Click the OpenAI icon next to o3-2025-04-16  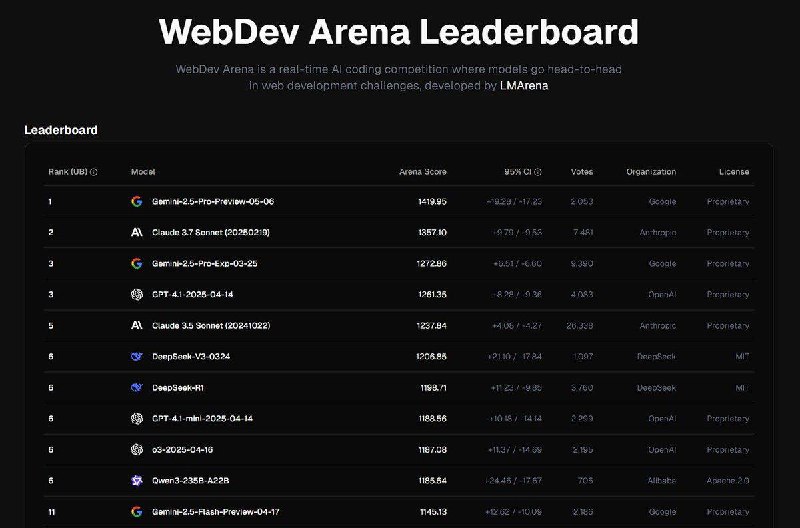pyautogui.click(x=136, y=449)
